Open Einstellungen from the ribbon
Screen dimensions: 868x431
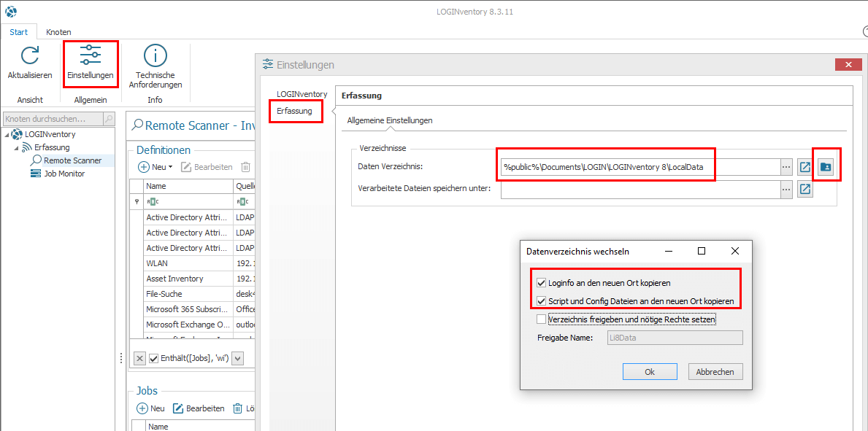coord(91,63)
